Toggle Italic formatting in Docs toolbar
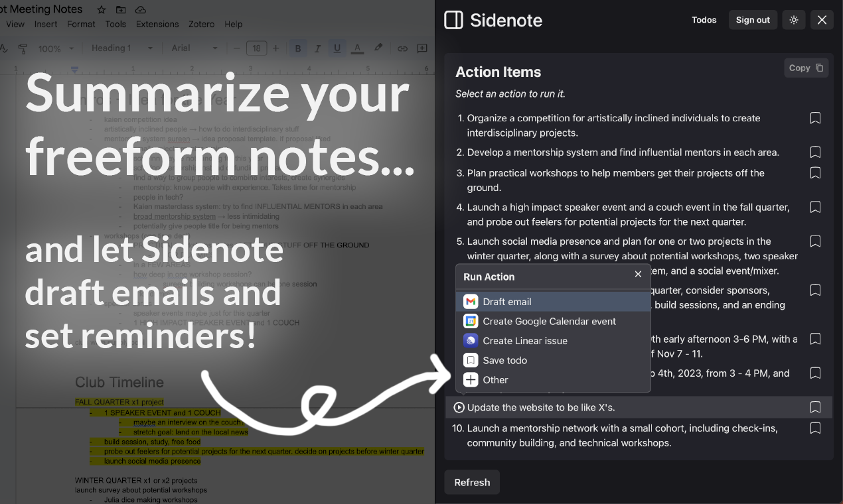The image size is (843, 504). point(317,48)
